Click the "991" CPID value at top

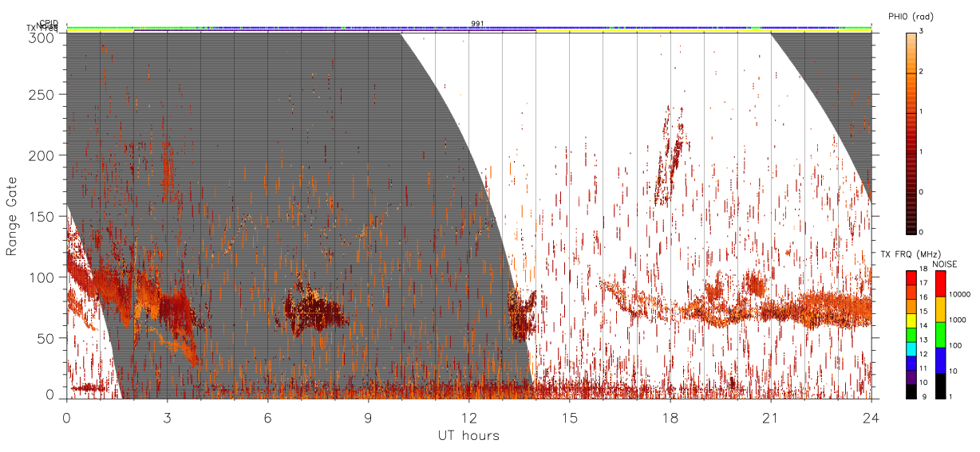point(477,24)
